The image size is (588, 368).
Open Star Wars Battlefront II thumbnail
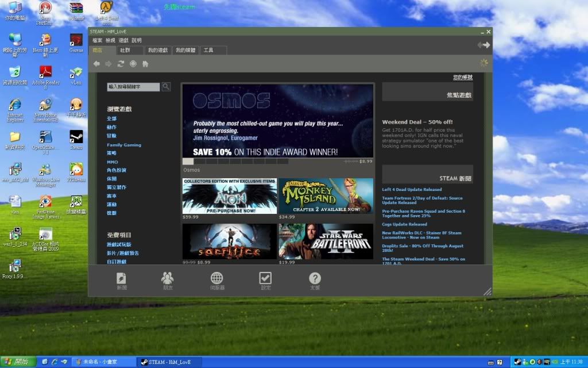(326, 241)
